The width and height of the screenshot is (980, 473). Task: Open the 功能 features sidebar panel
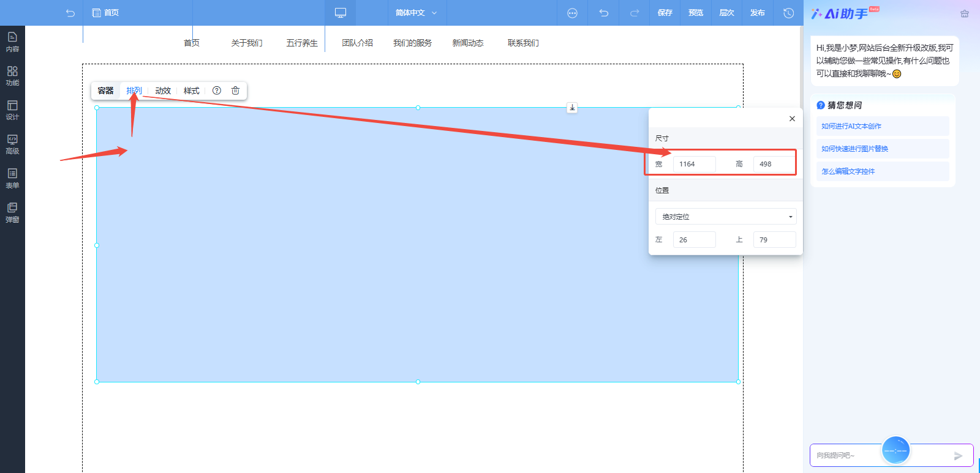(x=12, y=76)
